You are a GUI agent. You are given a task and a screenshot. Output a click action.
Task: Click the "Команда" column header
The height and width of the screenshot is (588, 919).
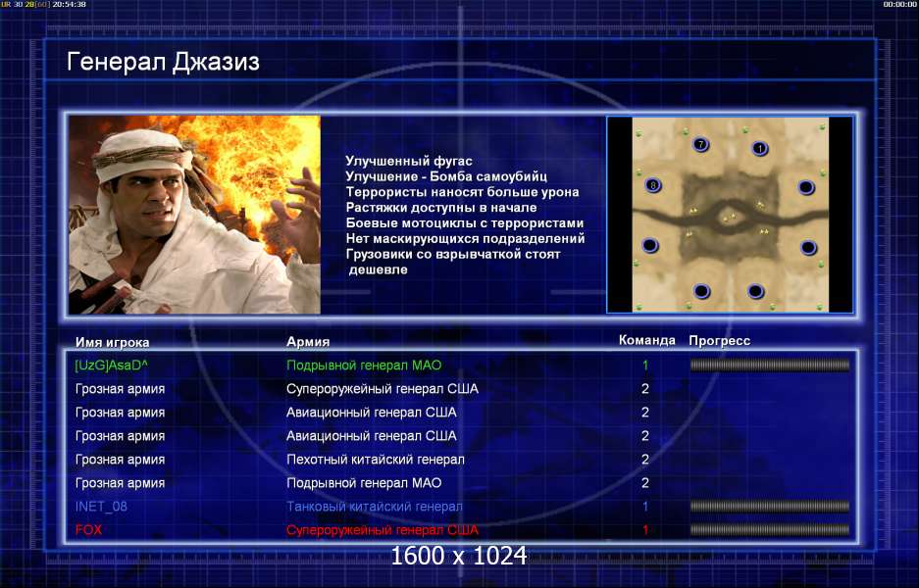tap(647, 340)
